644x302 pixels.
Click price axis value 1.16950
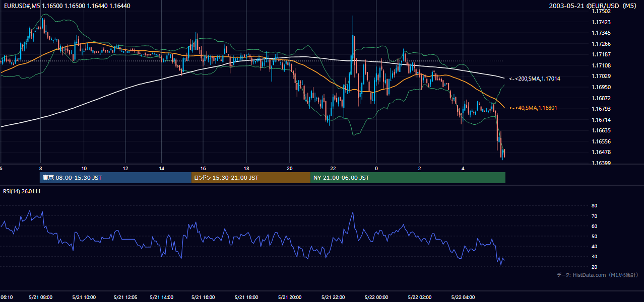click(x=601, y=87)
